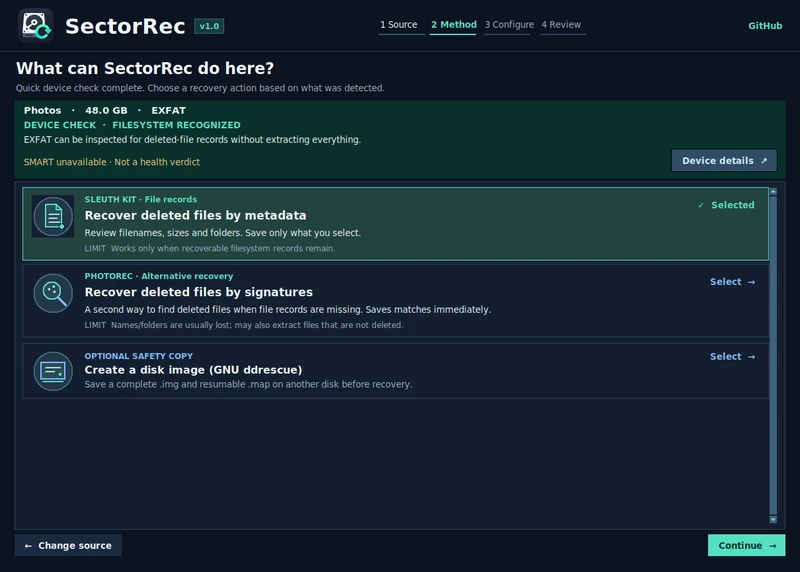The image size is (800, 572).
Task: Go back with Change source button
Action: 68,545
